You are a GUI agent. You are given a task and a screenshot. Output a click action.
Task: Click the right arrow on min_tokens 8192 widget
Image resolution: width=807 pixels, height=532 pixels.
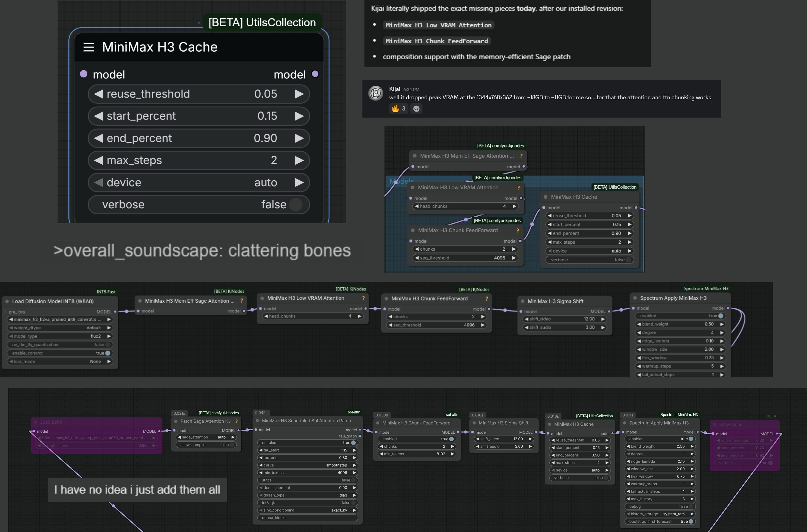click(453, 454)
